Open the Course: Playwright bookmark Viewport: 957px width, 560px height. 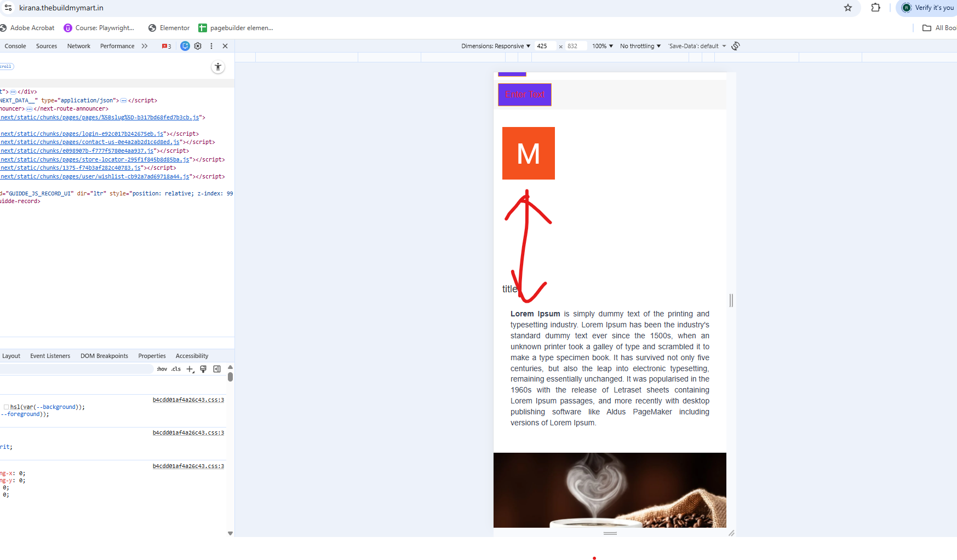point(99,28)
